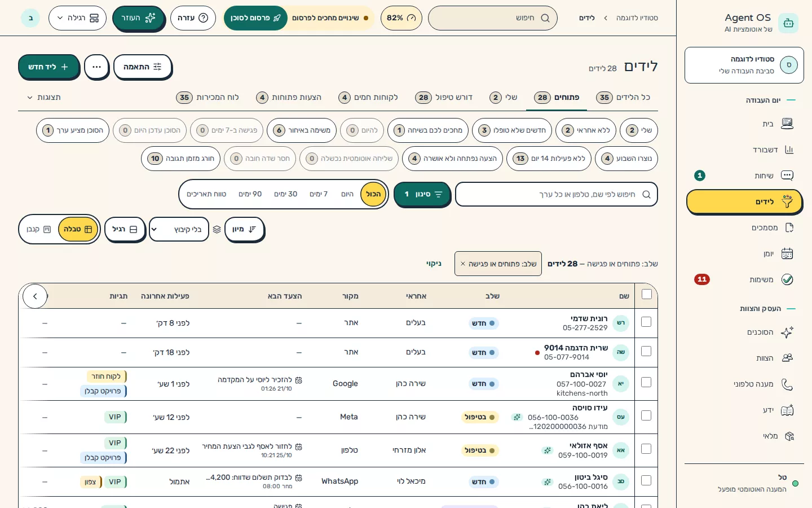The image size is (812, 508).
Task: Switch to כל הלידים tab
Action: (623, 97)
